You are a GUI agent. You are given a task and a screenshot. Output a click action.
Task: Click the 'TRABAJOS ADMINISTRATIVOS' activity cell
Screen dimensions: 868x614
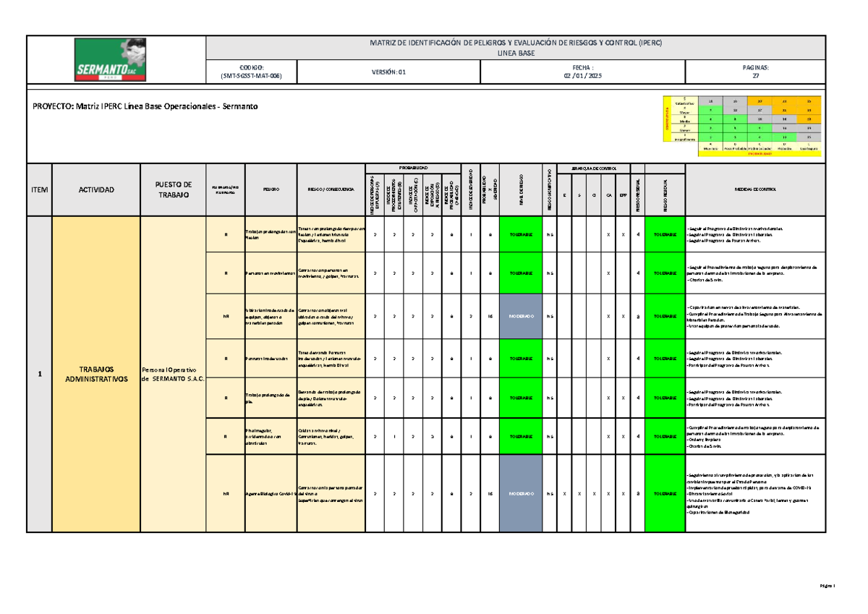pos(97,374)
